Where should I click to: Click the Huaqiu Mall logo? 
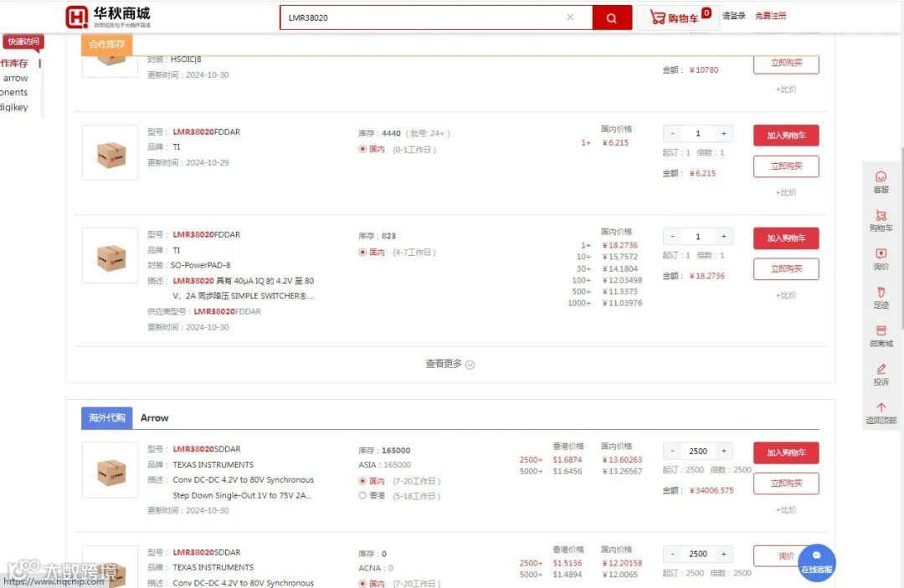click(x=108, y=17)
